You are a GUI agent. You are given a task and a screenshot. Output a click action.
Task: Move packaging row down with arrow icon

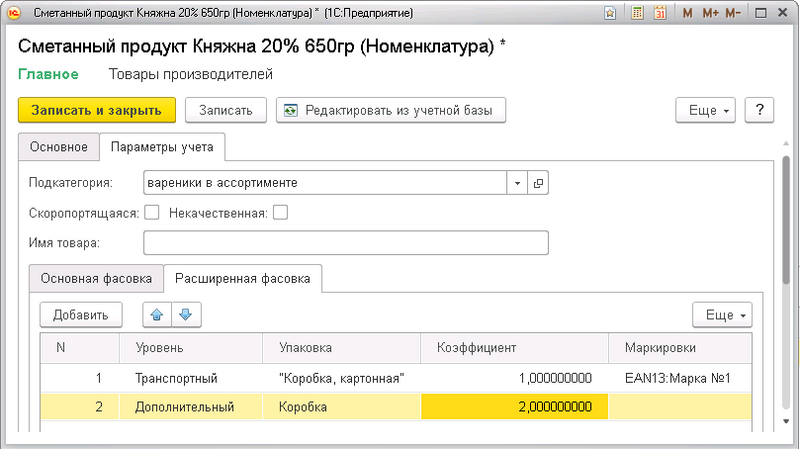click(x=186, y=315)
